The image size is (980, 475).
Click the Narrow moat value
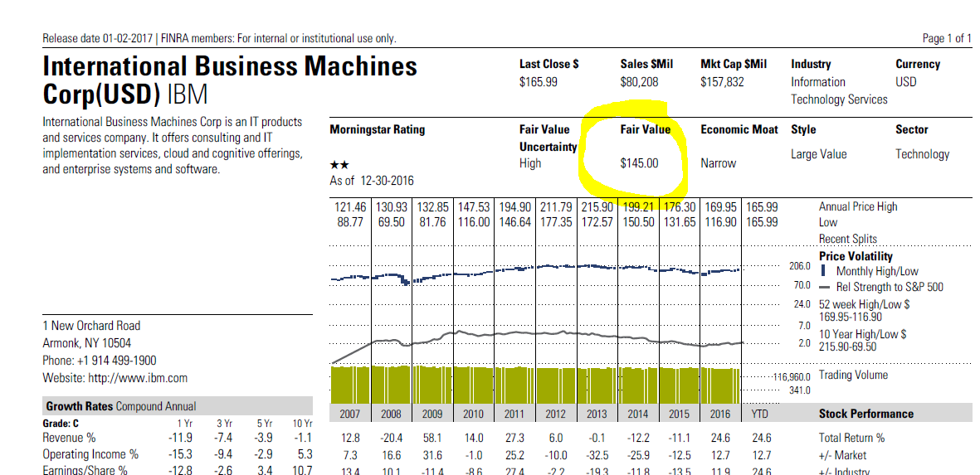pos(718,163)
